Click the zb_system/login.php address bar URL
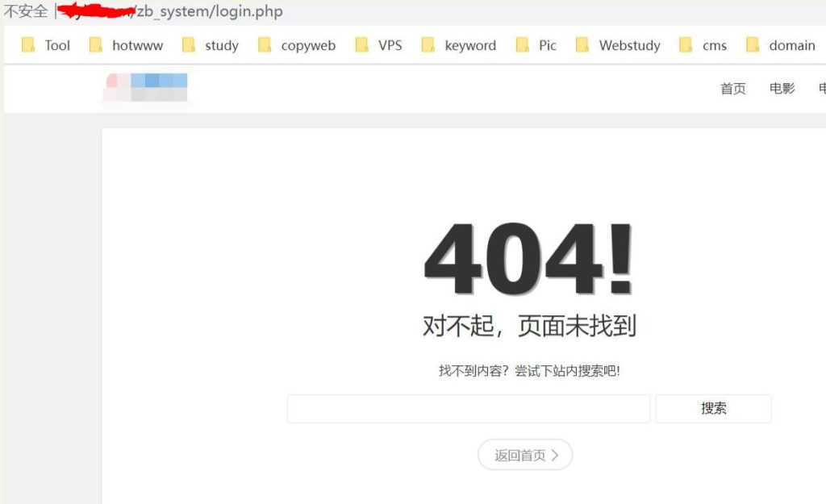Image resolution: width=826 pixels, height=504 pixels. point(210,11)
